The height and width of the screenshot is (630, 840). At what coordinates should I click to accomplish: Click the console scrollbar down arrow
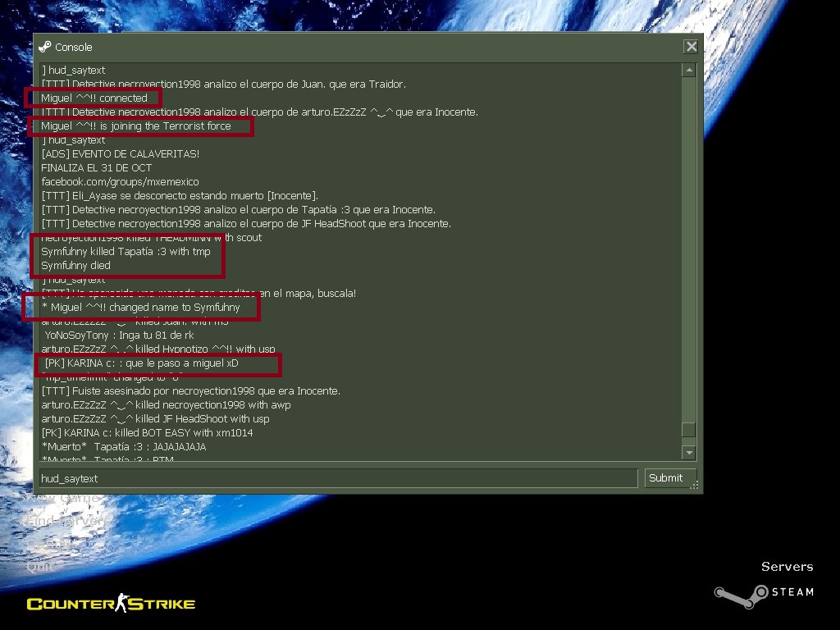[689, 453]
